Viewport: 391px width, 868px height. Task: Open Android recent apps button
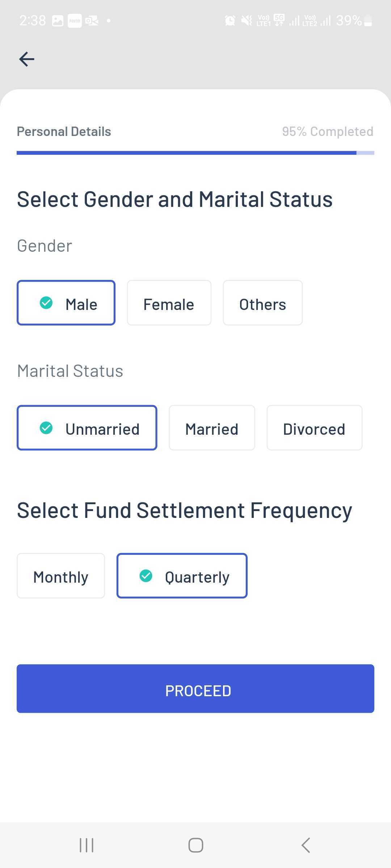[x=87, y=845]
